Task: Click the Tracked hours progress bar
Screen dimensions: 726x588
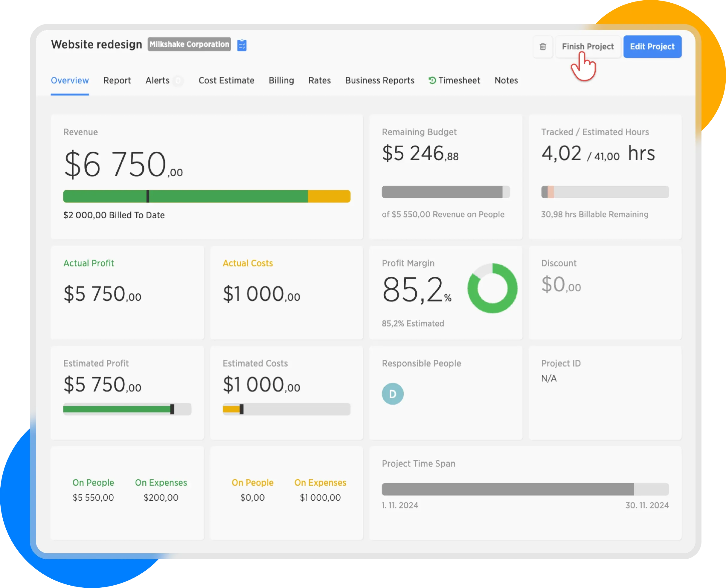Action: [x=605, y=192]
